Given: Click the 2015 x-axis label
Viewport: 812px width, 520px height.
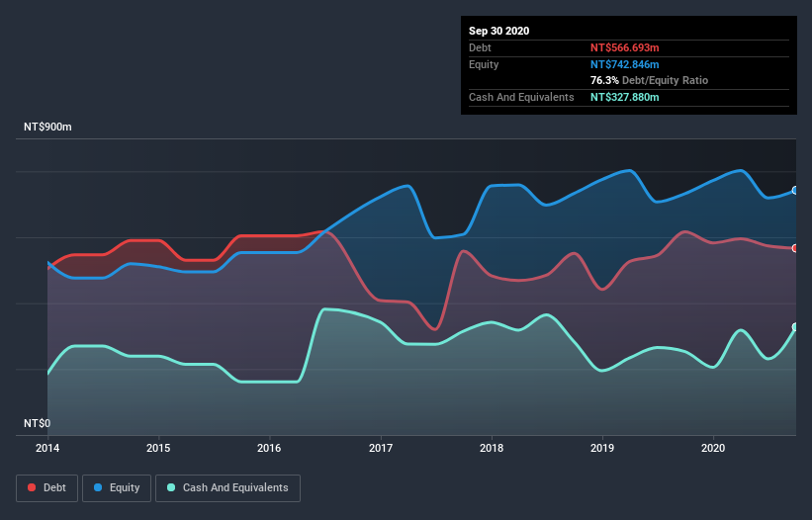Looking at the screenshot, I should [158, 448].
